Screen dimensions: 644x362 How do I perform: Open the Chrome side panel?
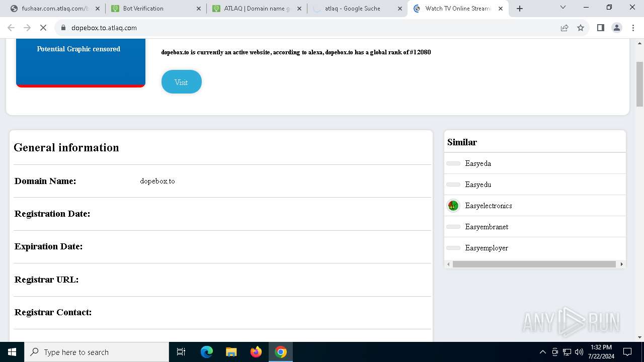(x=601, y=28)
